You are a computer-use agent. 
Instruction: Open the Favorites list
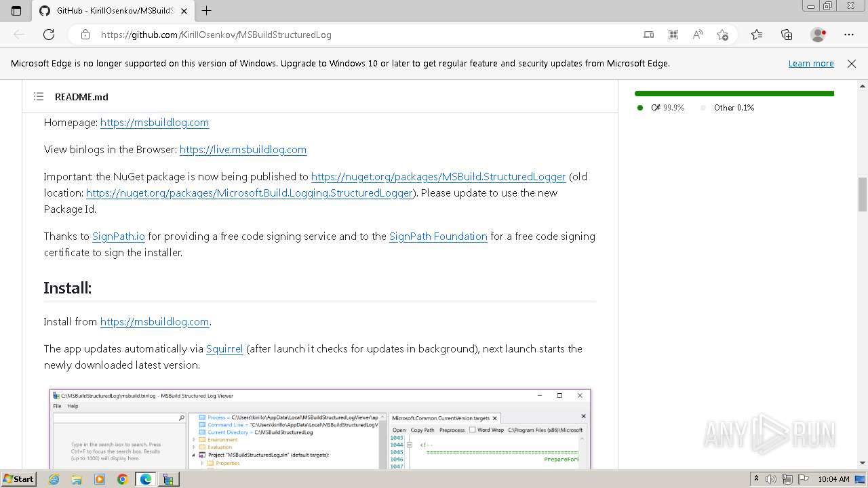point(757,35)
